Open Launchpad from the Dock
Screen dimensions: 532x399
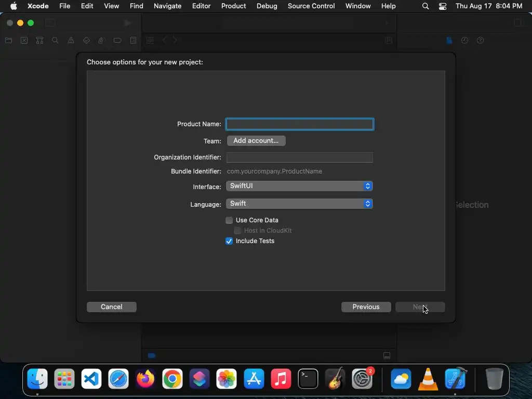click(x=64, y=379)
